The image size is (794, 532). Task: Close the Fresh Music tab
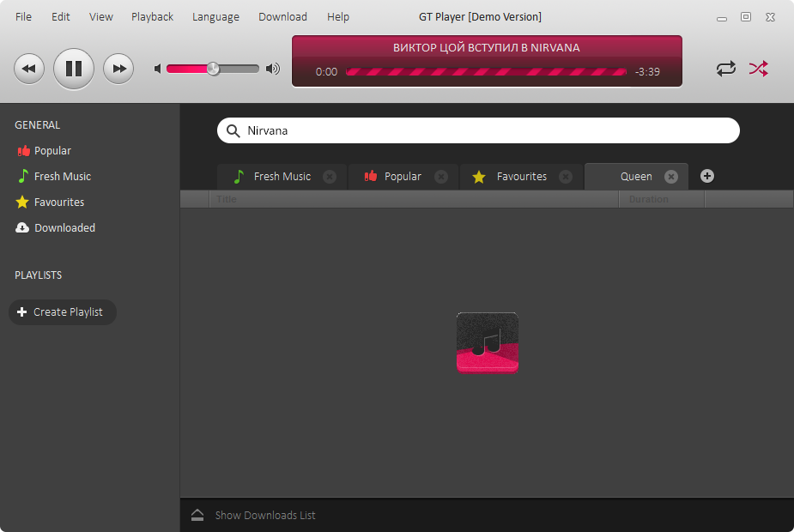tap(330, 177)
